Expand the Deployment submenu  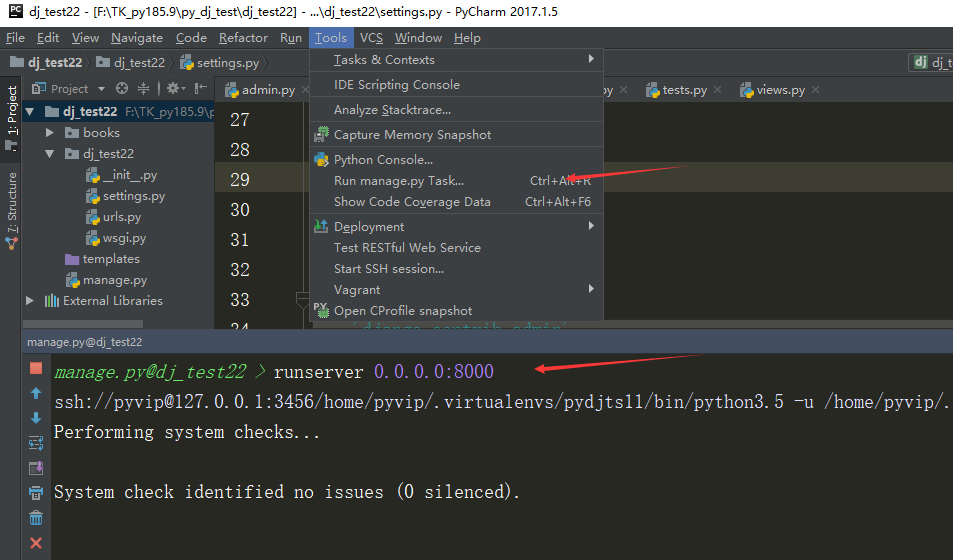pyautogui.click(x=456, y=226)
